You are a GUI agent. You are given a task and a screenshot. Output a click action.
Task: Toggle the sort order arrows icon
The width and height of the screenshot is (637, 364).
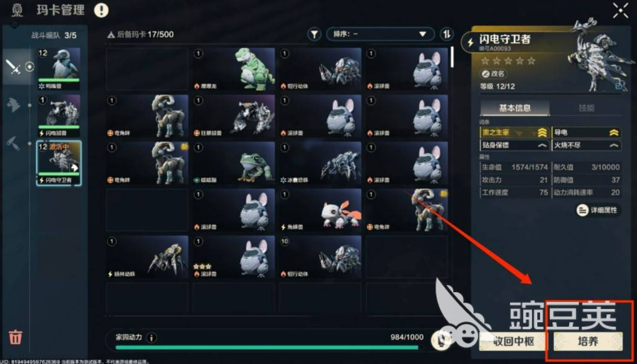click(x=446, y=34)
